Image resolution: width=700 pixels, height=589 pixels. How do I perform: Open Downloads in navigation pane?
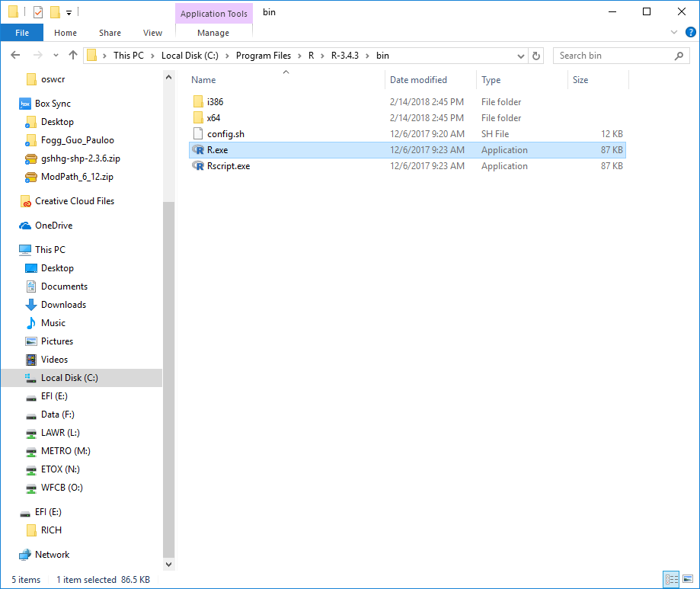coord(56,305)
